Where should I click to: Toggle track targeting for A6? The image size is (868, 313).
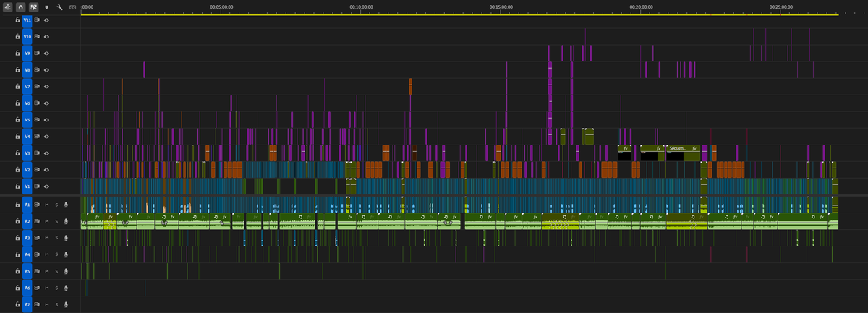27,288
